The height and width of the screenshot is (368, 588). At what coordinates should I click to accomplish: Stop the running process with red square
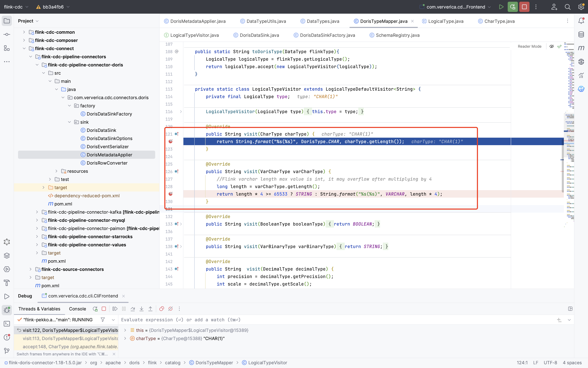point(524,7)
